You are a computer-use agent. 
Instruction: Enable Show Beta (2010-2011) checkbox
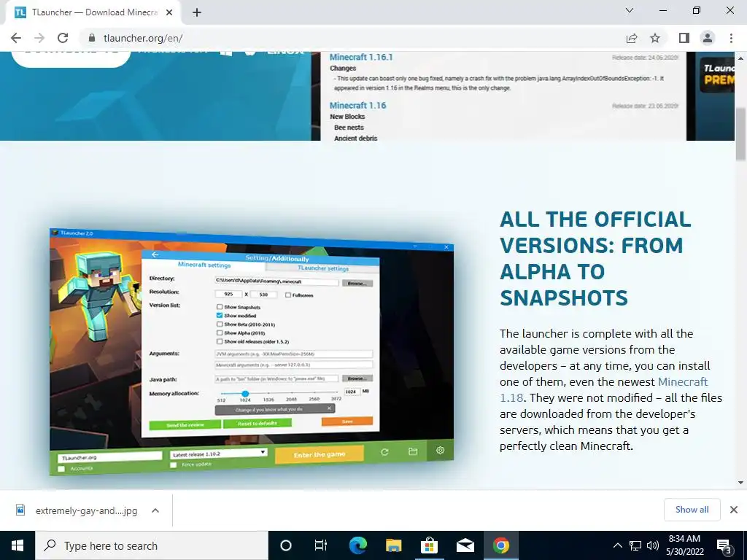[220, 324]
